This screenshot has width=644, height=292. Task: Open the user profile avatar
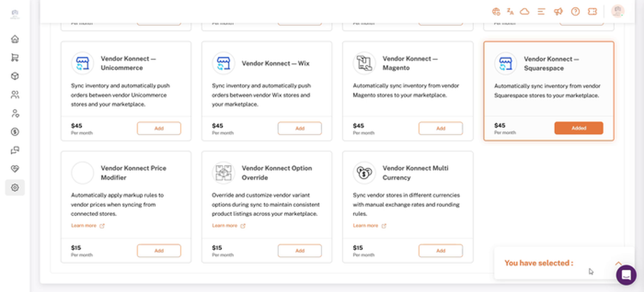(618, 11)
